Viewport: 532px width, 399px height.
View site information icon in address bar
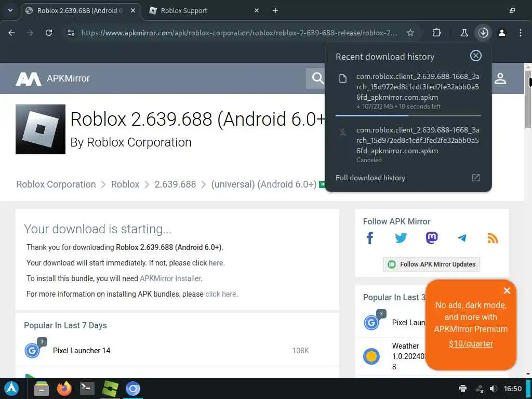click(x=71, y=33)
